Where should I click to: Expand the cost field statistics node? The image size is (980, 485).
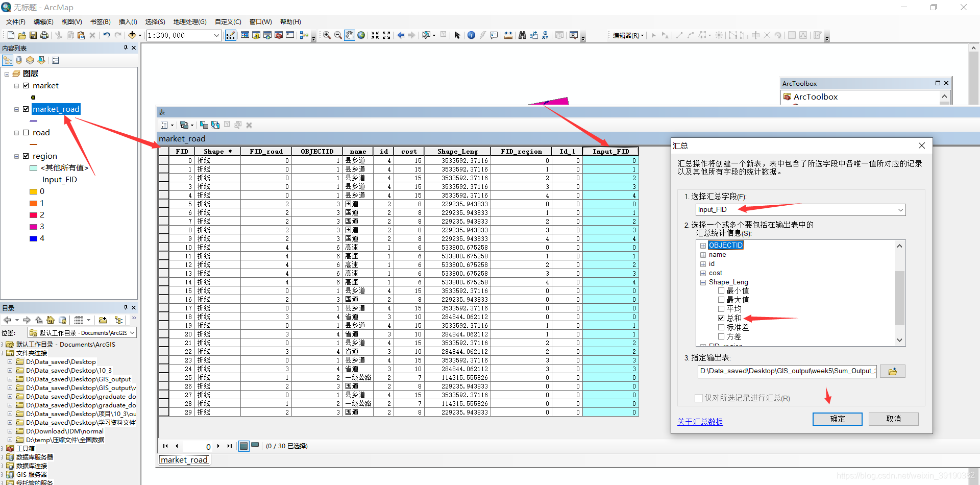tap(703, 273)
